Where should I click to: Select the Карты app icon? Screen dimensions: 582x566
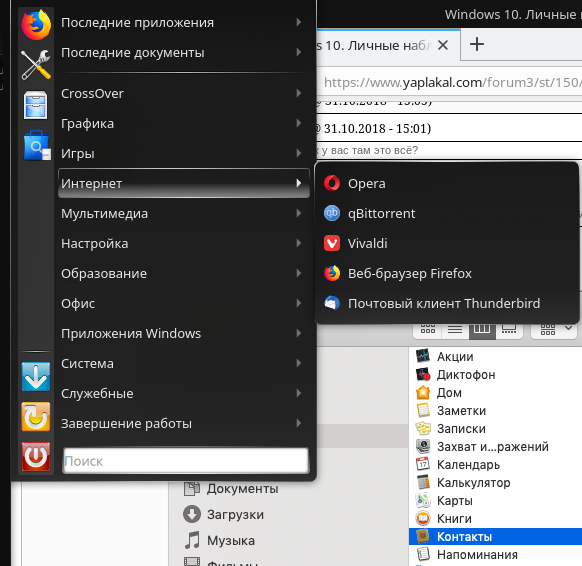pyautogui.click(x=423, y=500)
